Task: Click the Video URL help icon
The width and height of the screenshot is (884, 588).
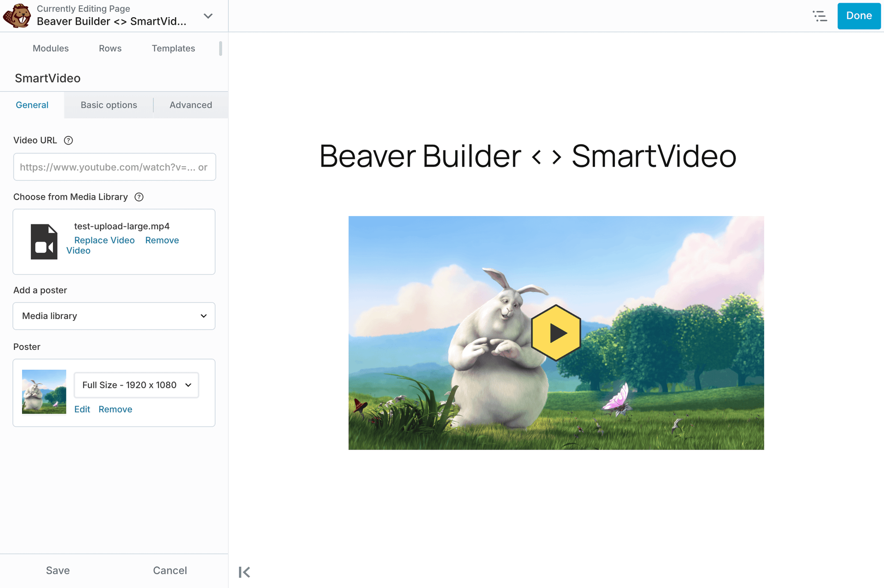Action: click(69, 140)
